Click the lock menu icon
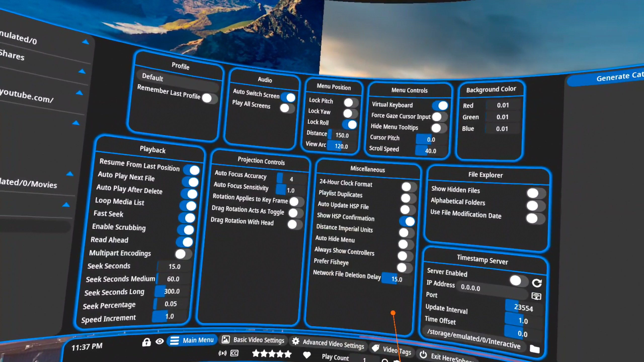The height and width of the screenshot is (362, 644). (x=146, y=342)
